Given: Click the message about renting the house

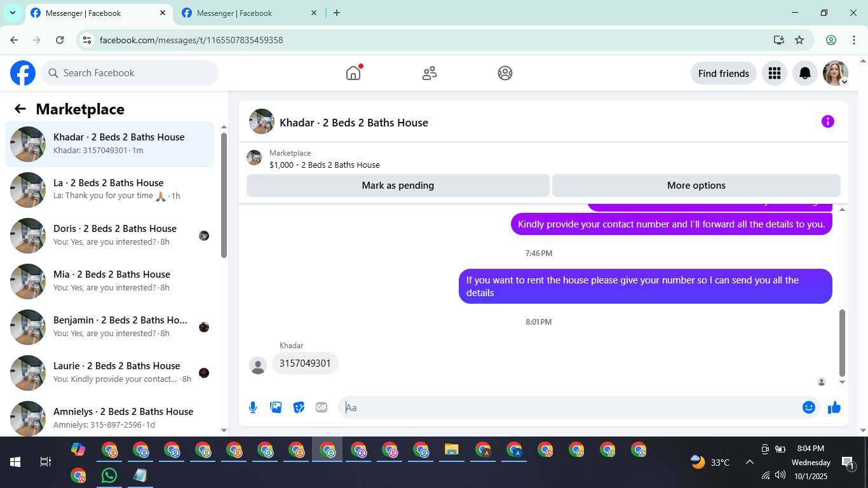Looking at the screenshot, I should point(645,287).
